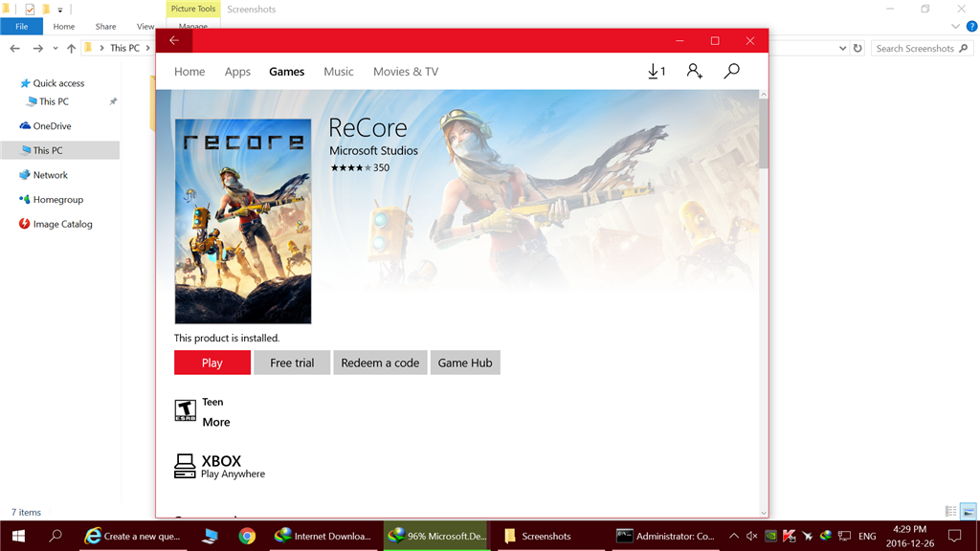
Task: Select Image Catalog in the navigation pane
Action: (62, 224)
